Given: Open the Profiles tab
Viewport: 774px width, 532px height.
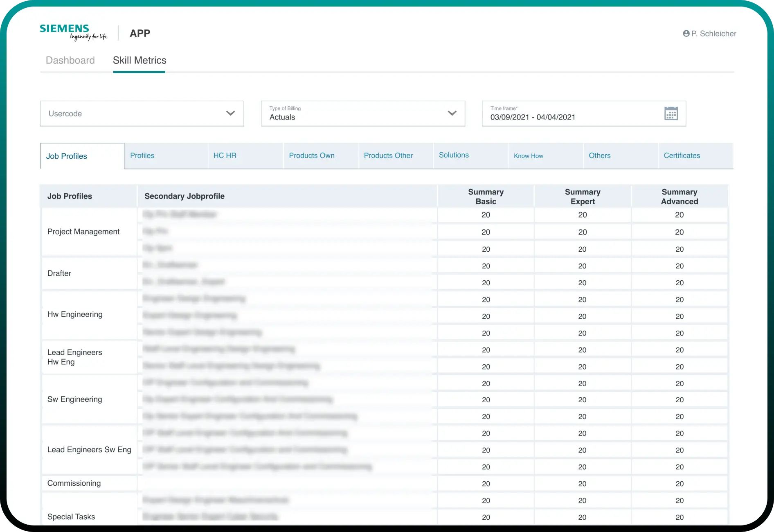Looking at the screenshot, I should (166, 156).
